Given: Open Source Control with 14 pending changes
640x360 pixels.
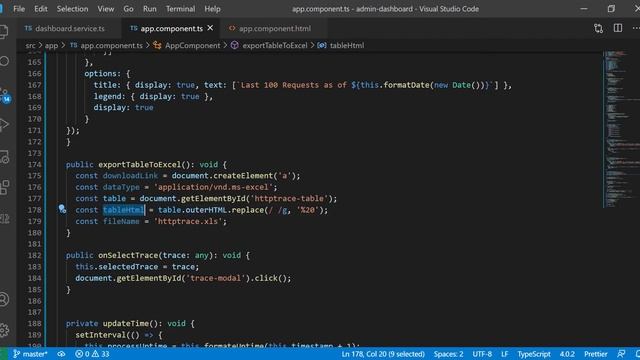Looking at the screenshot, I should (x=5, y=95).
